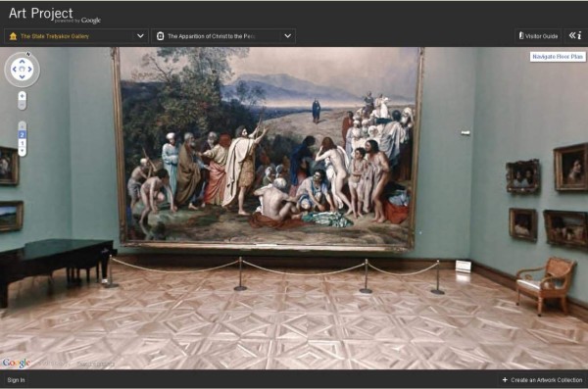Pan the view left with the compass arrow
This screenshot has height=389, width=588.
pyautogui.click(x=15, y=69)
